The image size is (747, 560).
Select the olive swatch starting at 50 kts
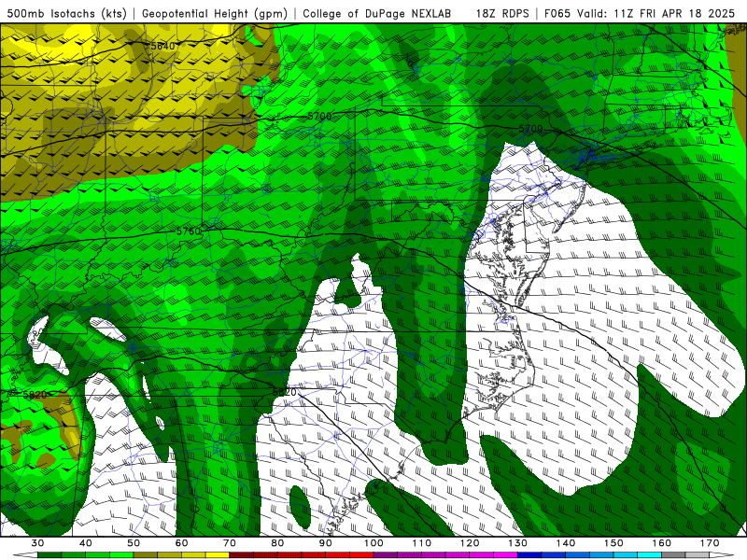pos(146,555)
